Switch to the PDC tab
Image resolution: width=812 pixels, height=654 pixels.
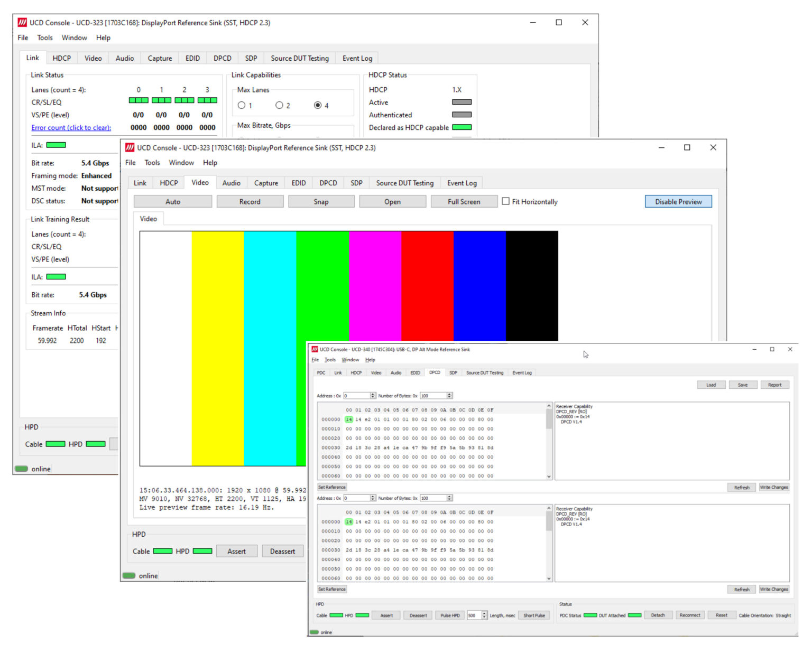coord(321,373)
